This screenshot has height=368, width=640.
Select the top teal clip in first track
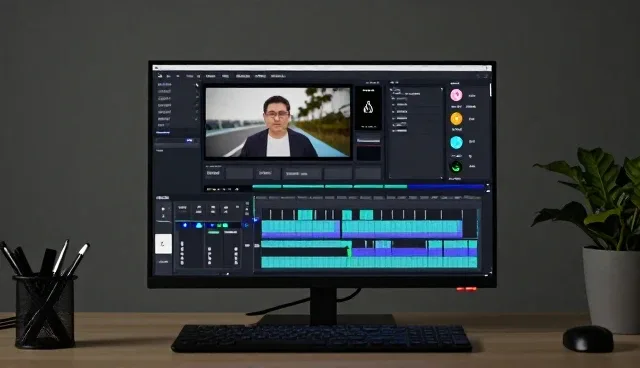[305, 215]
